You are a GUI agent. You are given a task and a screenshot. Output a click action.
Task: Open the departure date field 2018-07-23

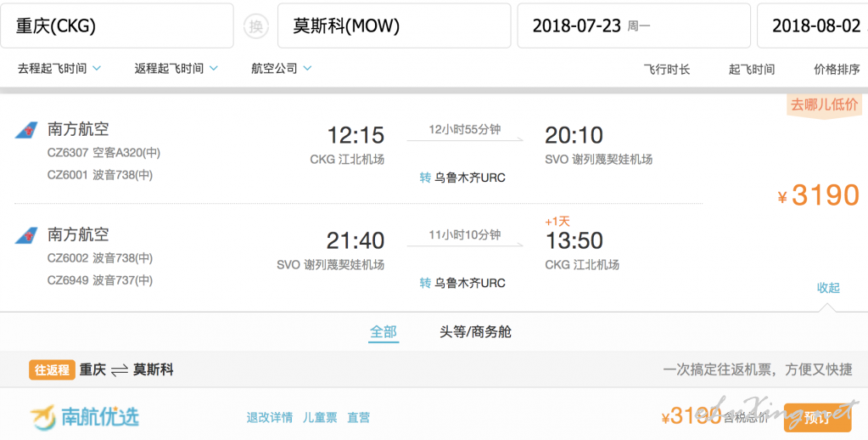634,26
